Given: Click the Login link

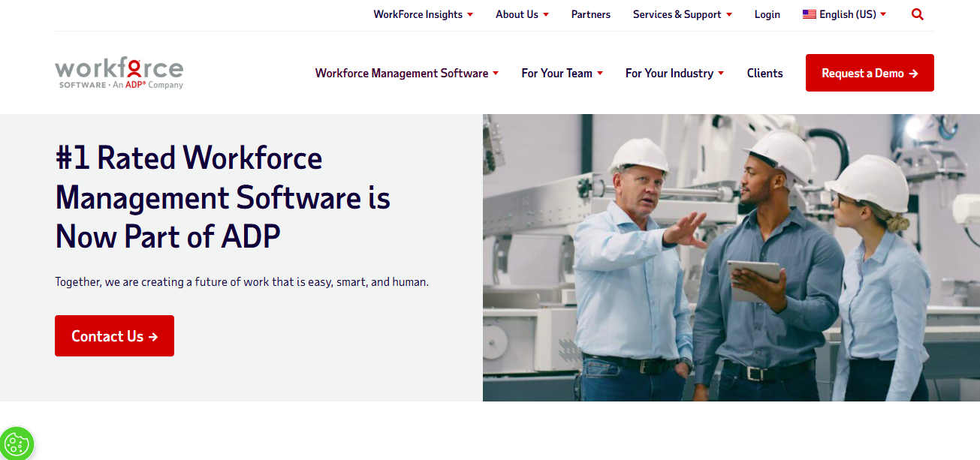Looking at the screenshot, I should [x=767, y=14].
